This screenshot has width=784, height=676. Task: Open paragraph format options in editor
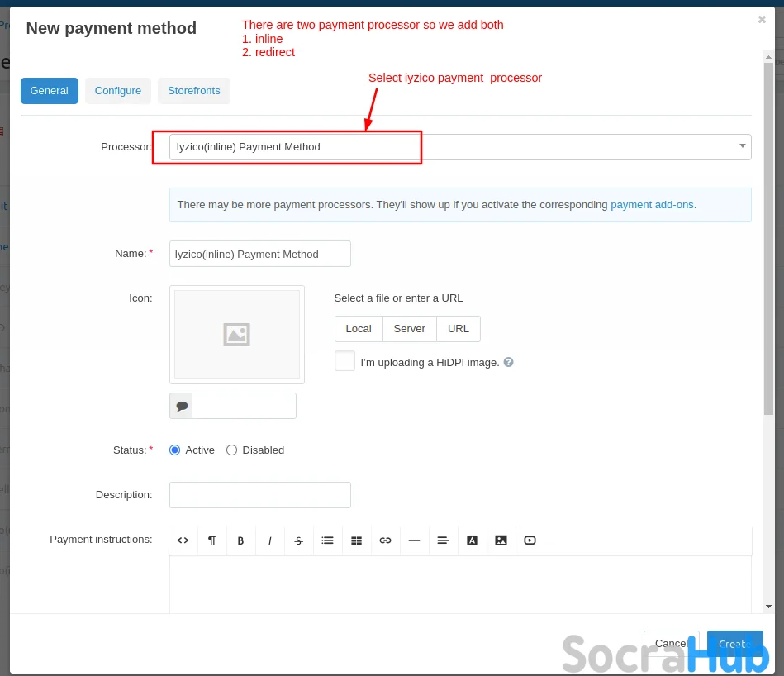click(x=212, y=540)
